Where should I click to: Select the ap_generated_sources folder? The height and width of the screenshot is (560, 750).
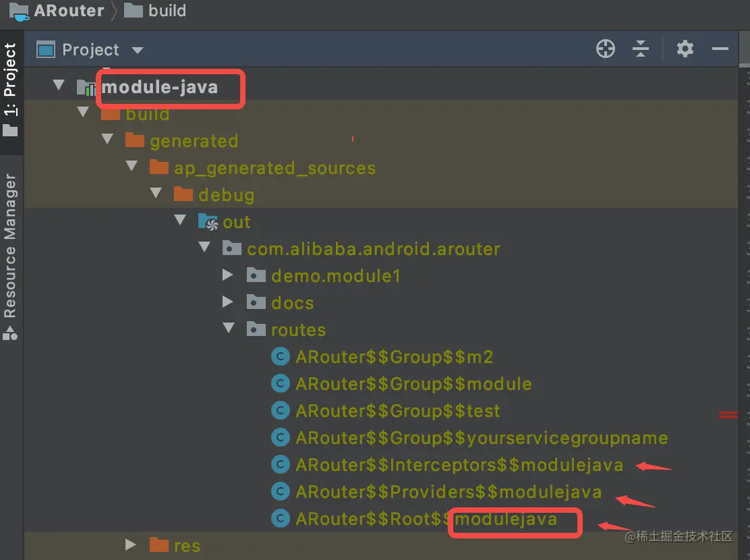(381, 167)
